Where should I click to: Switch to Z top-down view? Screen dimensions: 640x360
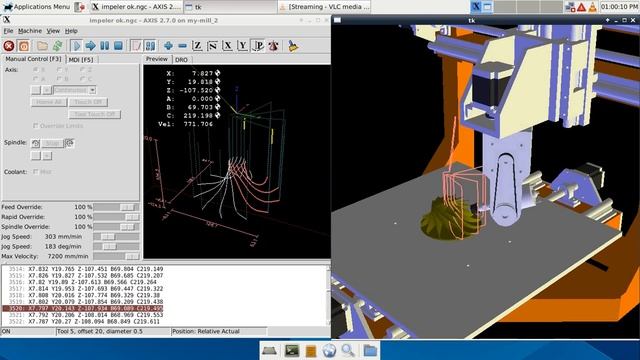[197, 46]
